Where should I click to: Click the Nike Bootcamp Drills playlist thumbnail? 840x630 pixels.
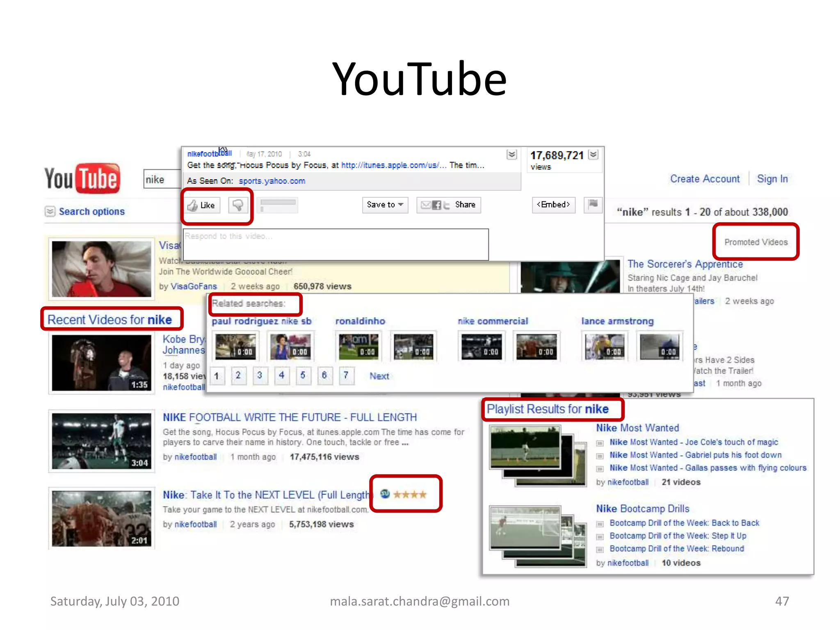point(538,536)
